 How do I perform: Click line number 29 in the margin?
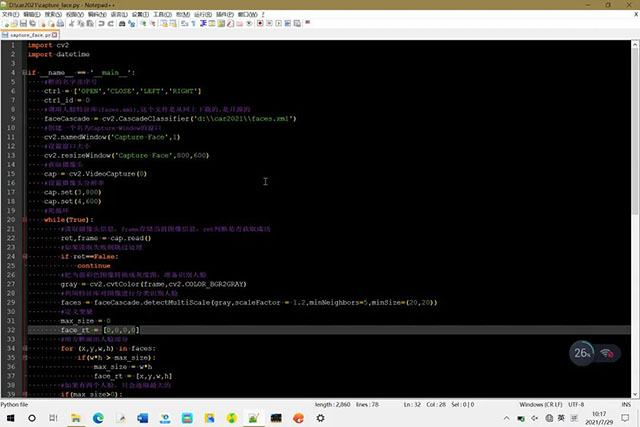tap(11, 302)
